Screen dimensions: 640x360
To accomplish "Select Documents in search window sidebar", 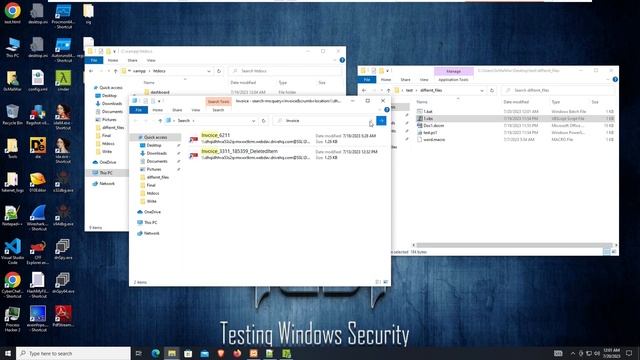I will 157,161.
